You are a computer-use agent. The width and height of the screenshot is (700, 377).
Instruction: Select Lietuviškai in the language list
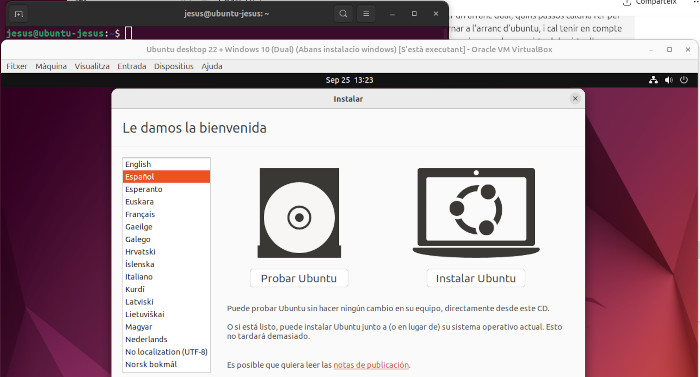(x=166, y=314)
